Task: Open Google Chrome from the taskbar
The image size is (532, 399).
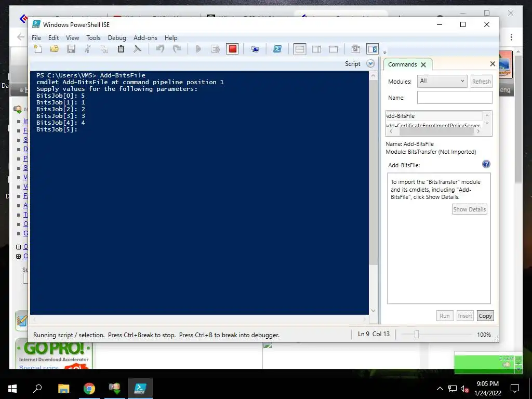Action: [89, 389]
